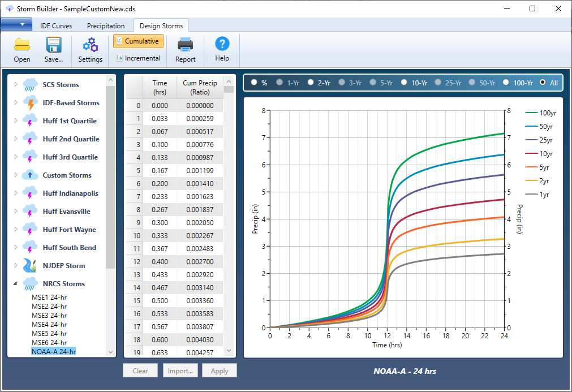
Task: Select the 2-Yr radio button
Action: [x=311, y=83]
